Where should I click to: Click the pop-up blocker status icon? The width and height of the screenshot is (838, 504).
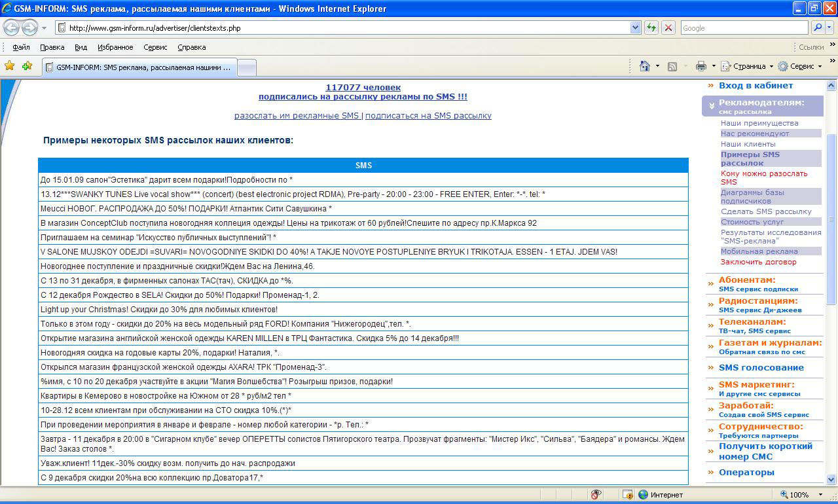click(627, 495)
